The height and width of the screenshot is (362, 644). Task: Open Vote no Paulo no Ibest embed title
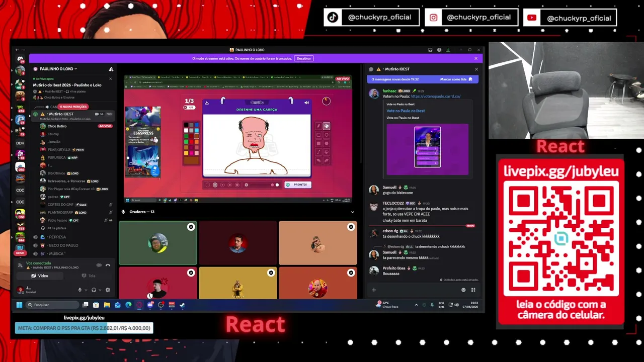click(406, 111)
